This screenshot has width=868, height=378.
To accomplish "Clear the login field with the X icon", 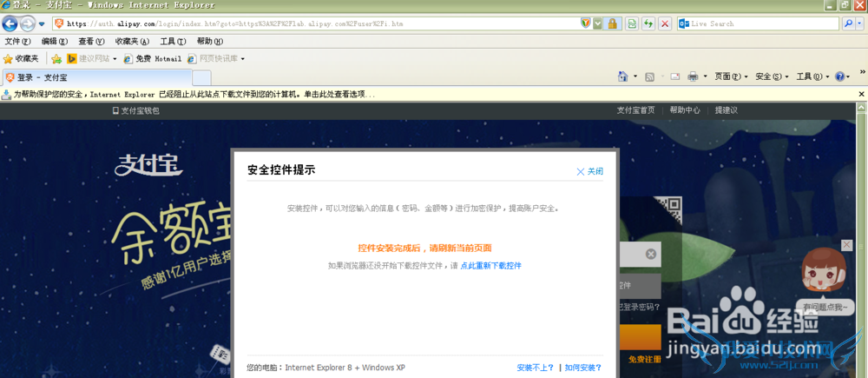I will (x=651, y=254).
